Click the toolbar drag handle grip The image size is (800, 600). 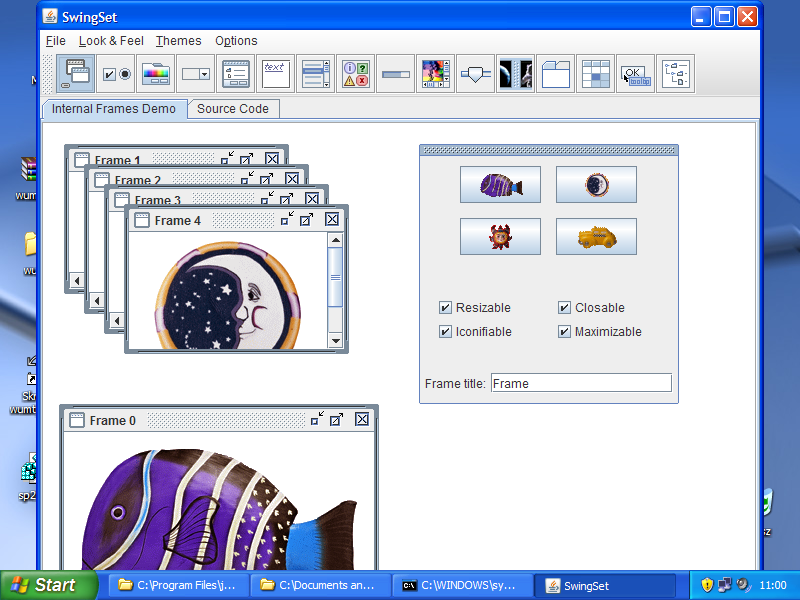pyautogui.click(x=47, y=74)
